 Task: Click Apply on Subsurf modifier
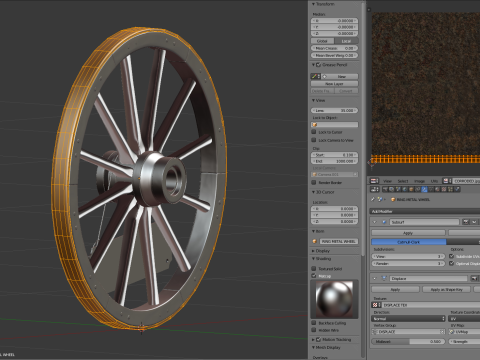408,233
